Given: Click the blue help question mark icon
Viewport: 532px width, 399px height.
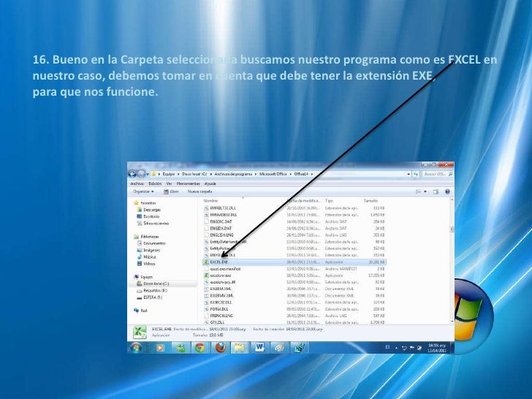Looking at the screenshot, I should point(447,191).
